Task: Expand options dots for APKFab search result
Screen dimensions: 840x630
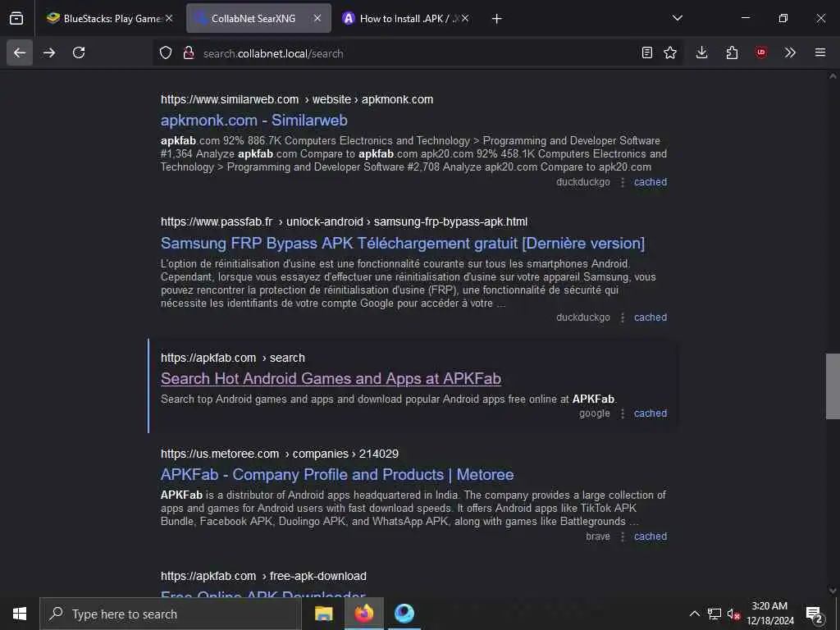Action: 622,413
